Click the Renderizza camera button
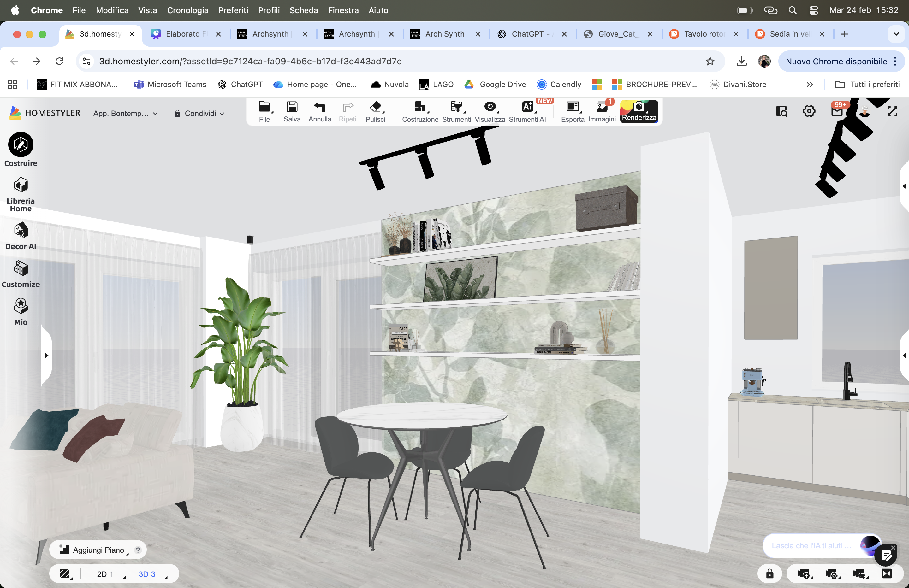The height and width of the screenshot is (588, 909). 639,111
